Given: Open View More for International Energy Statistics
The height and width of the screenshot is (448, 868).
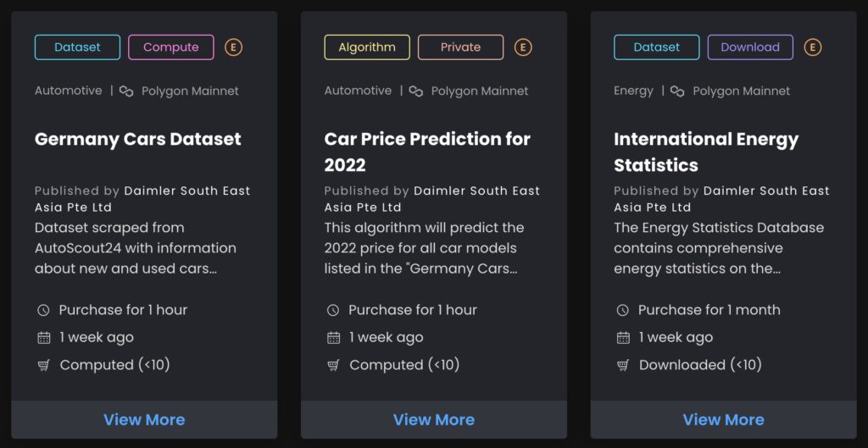Looking at the screenshot, I should [723, 420].
